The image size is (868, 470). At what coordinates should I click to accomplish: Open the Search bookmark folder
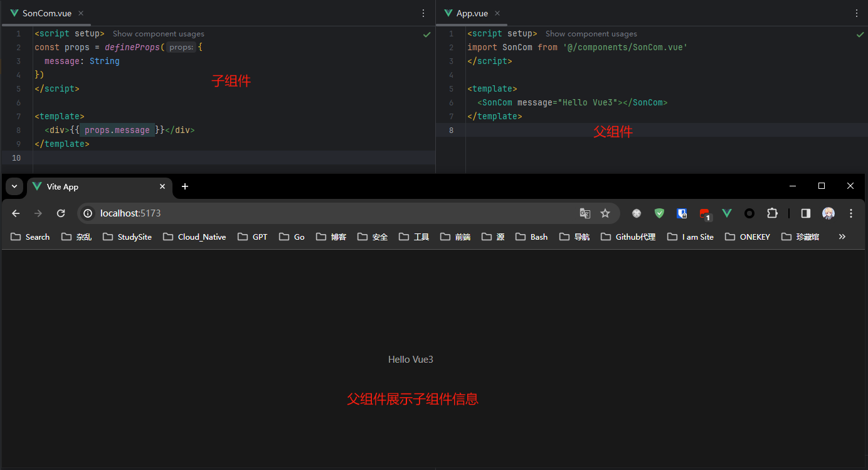point(30,237)
